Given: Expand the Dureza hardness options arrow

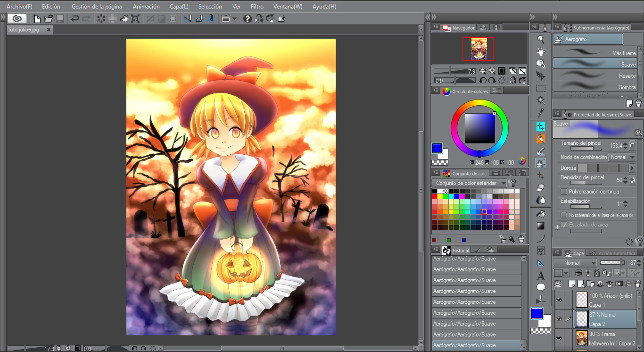Looking at the screenshot, I should [633, 168].
